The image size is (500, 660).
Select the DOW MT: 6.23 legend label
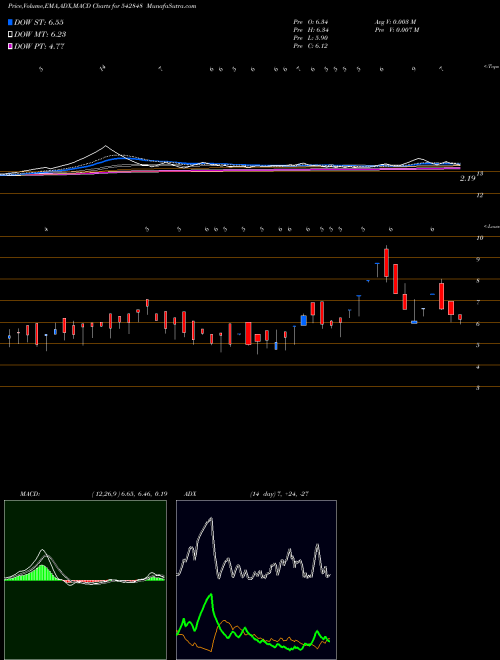(x=40, y=35)
